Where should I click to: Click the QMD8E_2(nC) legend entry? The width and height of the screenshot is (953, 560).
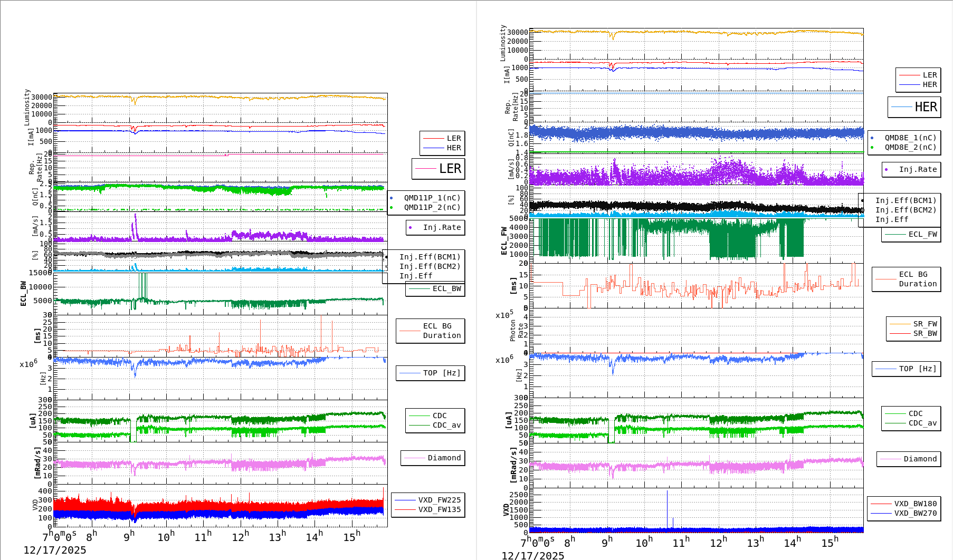pyautogui.click(x=910, y=147)
